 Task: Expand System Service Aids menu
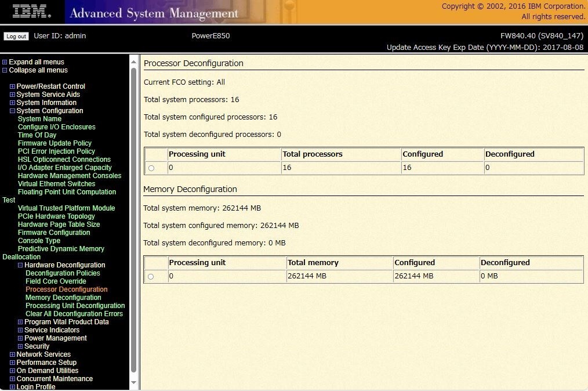click(12, 95)
